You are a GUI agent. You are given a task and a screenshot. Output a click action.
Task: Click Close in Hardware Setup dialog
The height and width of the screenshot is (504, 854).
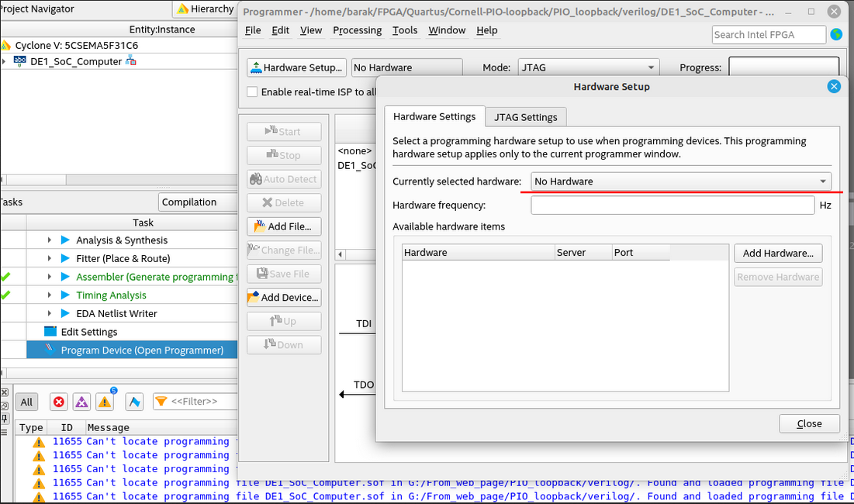coord(809,423)
